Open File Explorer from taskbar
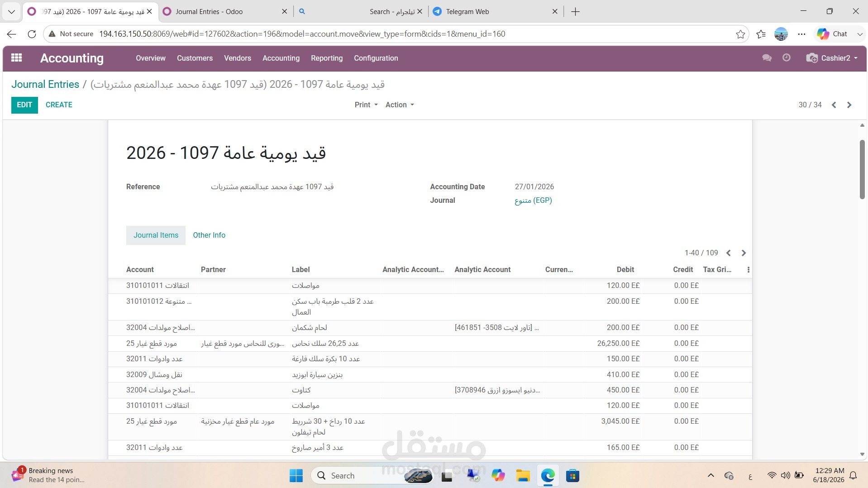 click(x=523, y=476)
